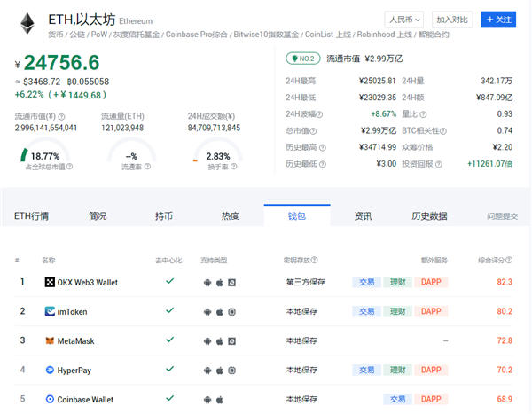The height and width of the screenshot is (414, 532).
Task: Click the OKX Web3 Wallet logo icon
Action: pos(50,282)
